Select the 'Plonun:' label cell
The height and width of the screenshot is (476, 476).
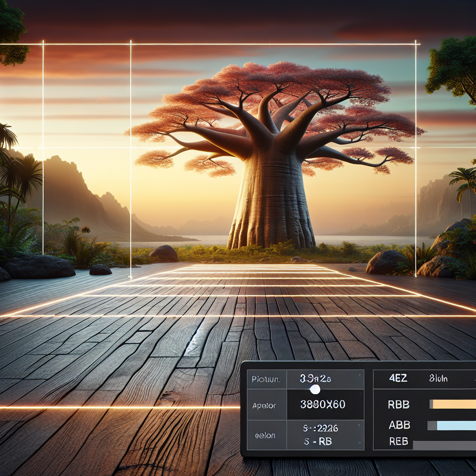point(266,379)
